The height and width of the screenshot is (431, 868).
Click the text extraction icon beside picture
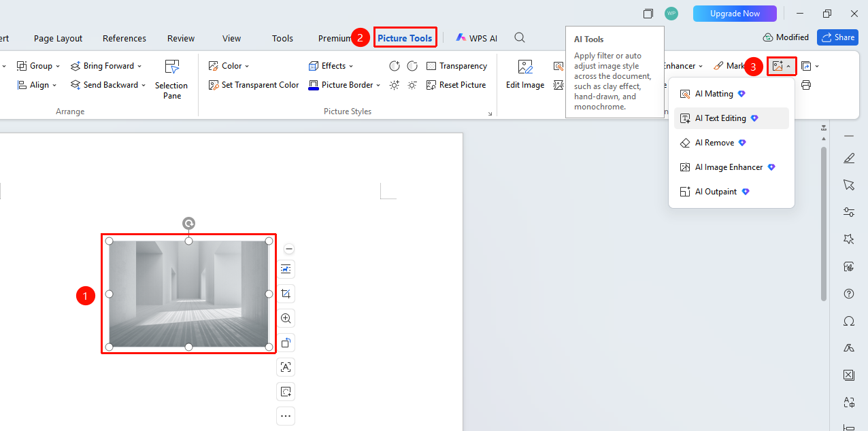[x=286, y=367]
